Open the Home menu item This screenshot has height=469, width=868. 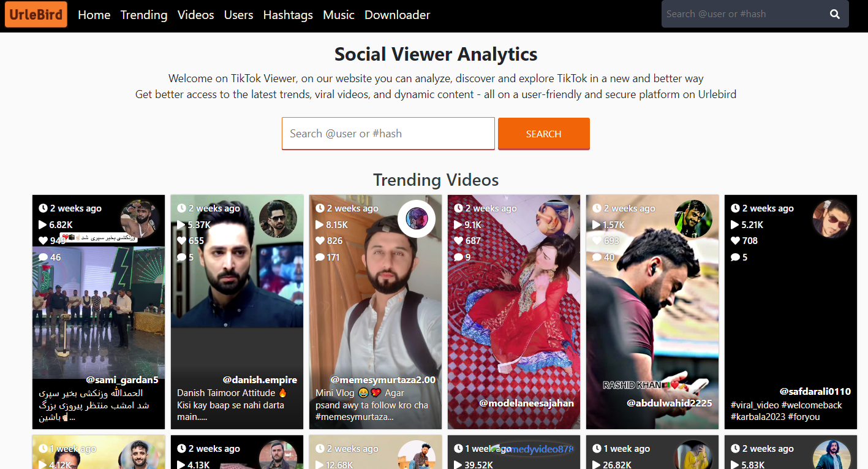(x=94, y=15)
